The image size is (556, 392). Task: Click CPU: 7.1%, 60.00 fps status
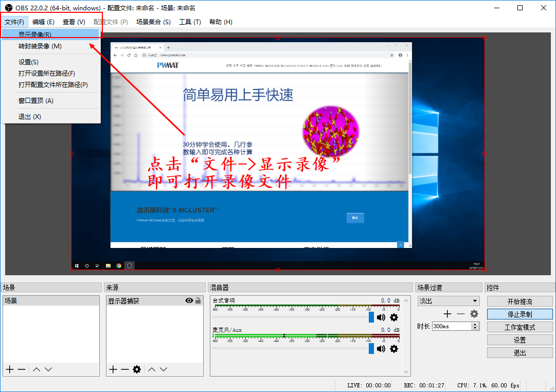coord(488,385)
